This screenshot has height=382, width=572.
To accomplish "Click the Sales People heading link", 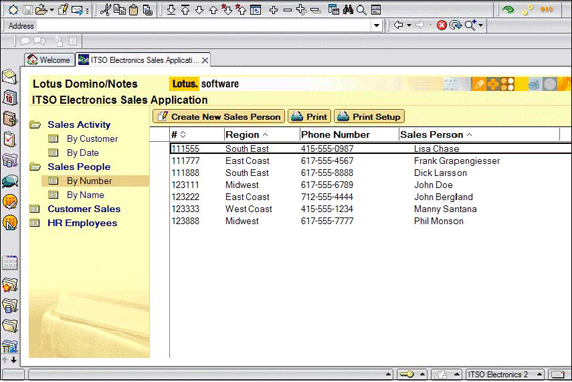I will (x=79, y=167).
